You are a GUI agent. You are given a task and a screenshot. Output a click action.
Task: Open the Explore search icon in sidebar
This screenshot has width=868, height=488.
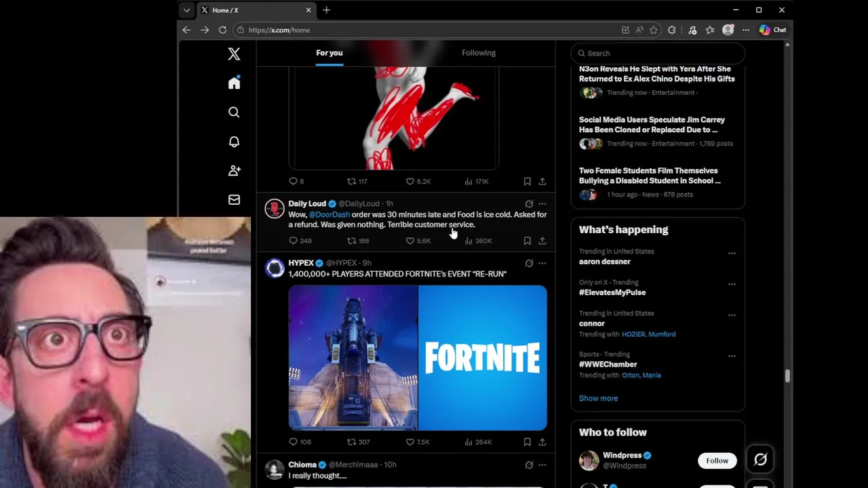point(234,112)
